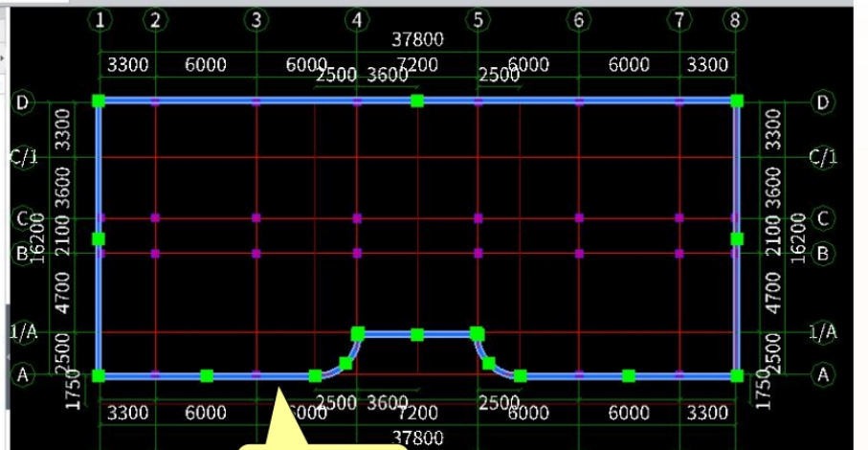868x450 pixels.
Task: Select the right B axis bubble
Action: pos(823,254)
